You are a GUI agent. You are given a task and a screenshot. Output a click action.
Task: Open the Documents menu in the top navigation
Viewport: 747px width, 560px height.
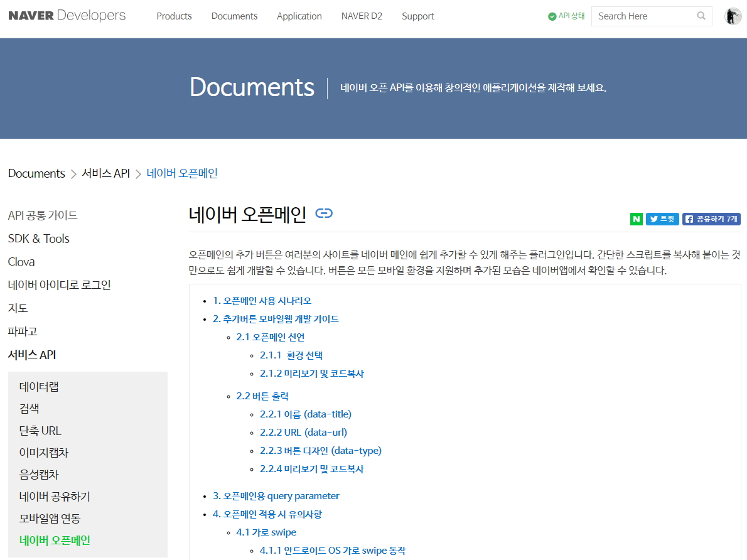[234, 16]
